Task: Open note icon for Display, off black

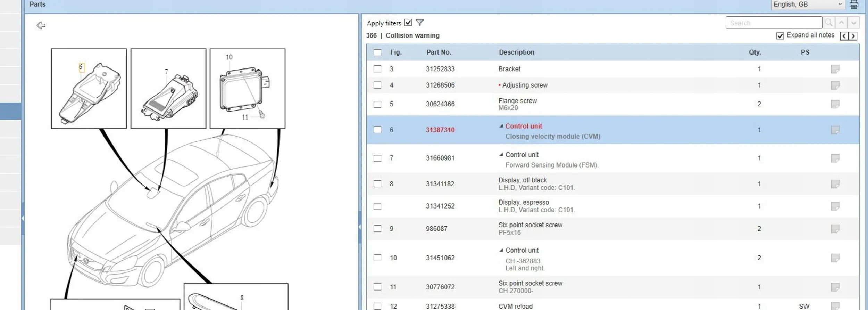Action: (x=835, y=184)
